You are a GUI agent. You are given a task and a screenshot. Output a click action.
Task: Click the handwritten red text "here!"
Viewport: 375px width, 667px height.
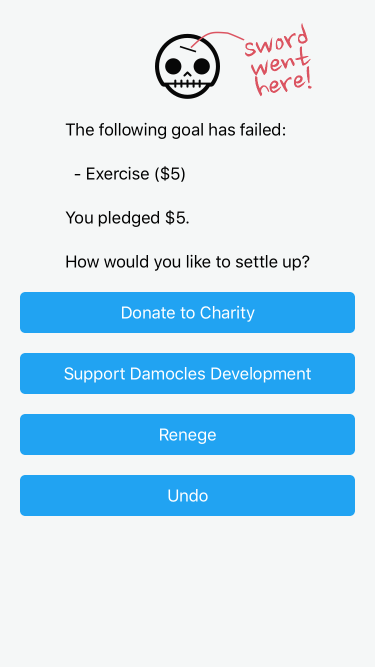click(284, 82)
